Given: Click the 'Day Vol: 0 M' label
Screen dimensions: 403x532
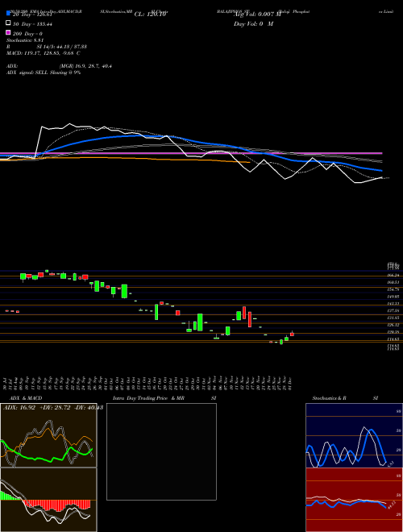Looking at the screenshot, I should 253,24.
